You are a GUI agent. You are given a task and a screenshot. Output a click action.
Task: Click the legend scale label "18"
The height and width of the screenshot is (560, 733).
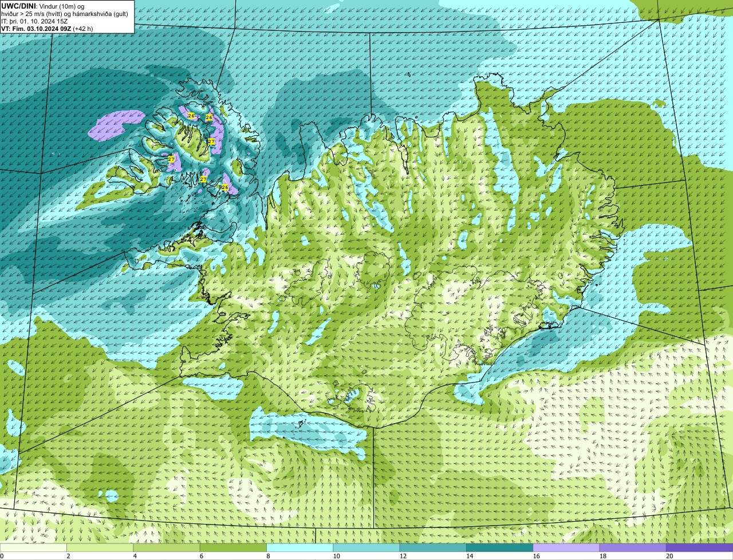602,556
